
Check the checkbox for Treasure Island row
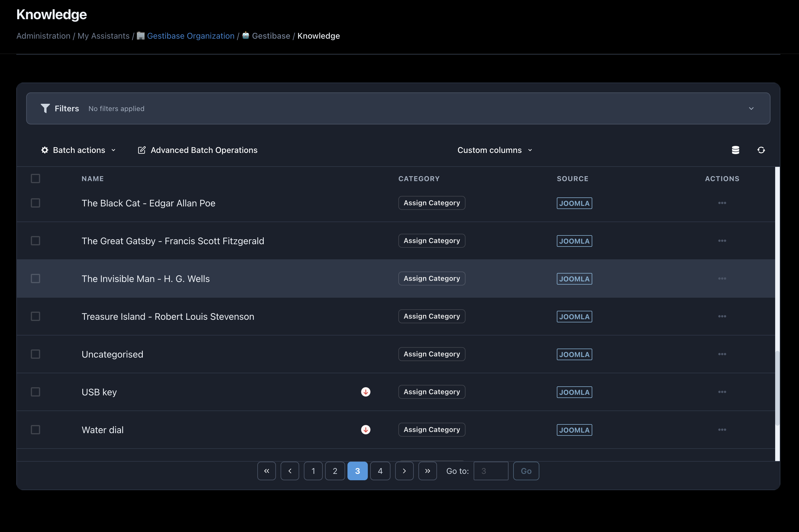tap(35, 316)
